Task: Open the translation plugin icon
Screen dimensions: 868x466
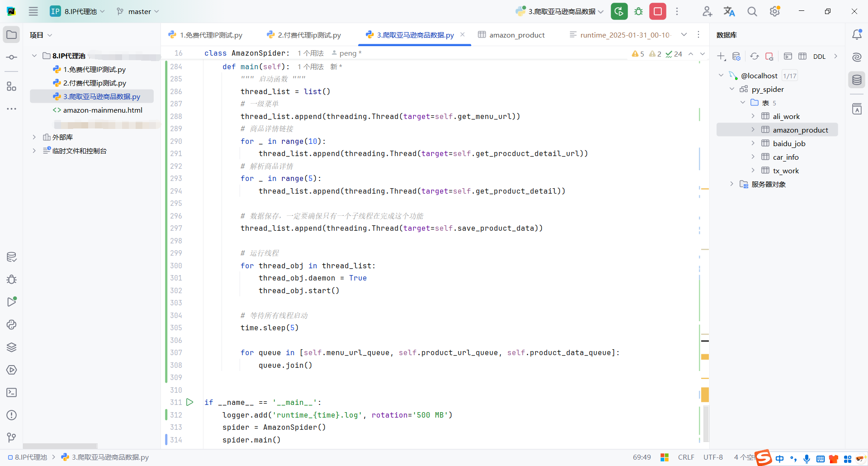Action: coord(729,11)
